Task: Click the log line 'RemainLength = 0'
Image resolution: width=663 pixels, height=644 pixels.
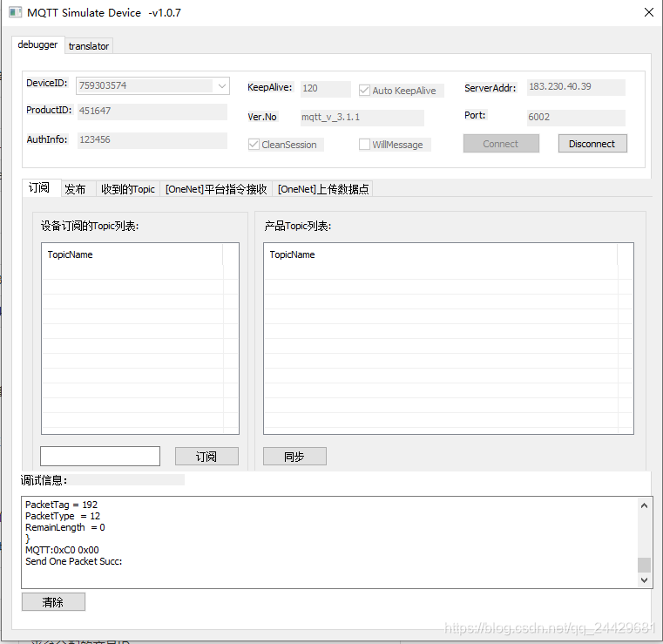Action: pyautogui.click(x=65, y=528)
